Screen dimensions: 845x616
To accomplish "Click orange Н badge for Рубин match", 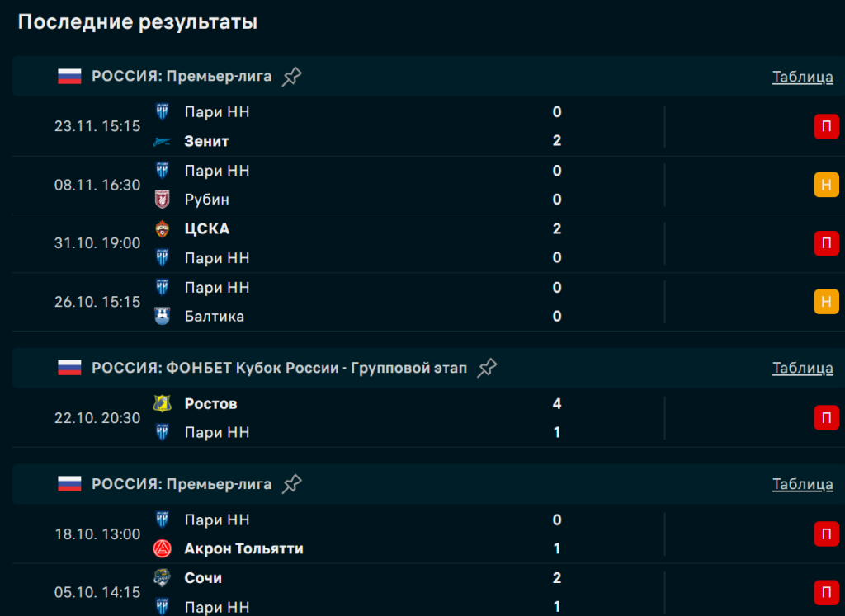I will point(826,185).
